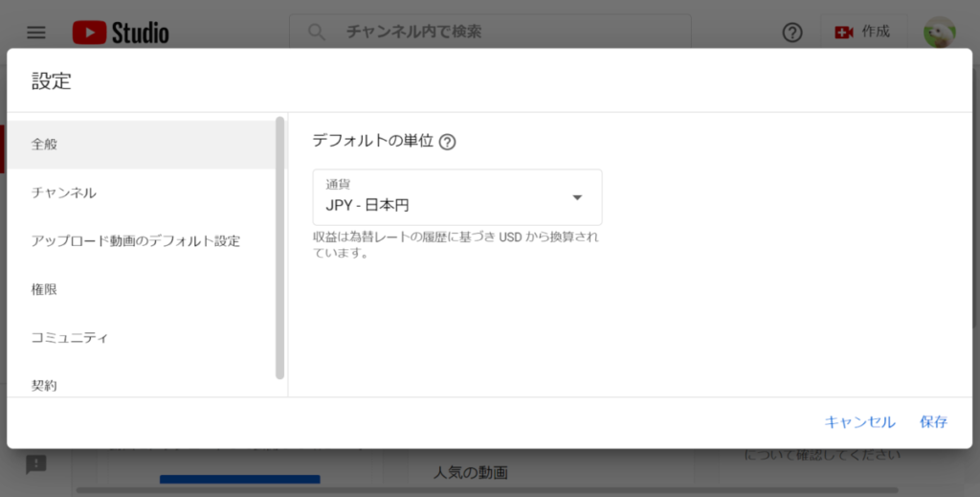This screenshot has width=980, height=497.
Task: Click help icon beside デフォルトの単位
Action: point(447,142)
